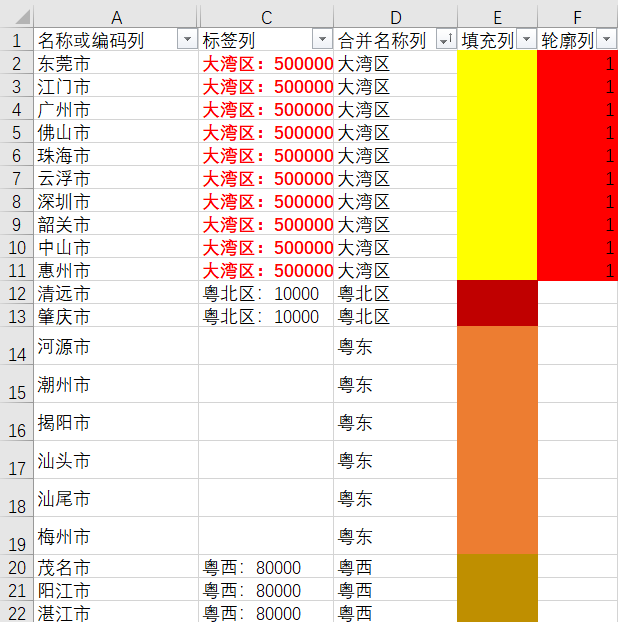Select column E header
This screenshot has height=622, width=618.
coord(497,17)
